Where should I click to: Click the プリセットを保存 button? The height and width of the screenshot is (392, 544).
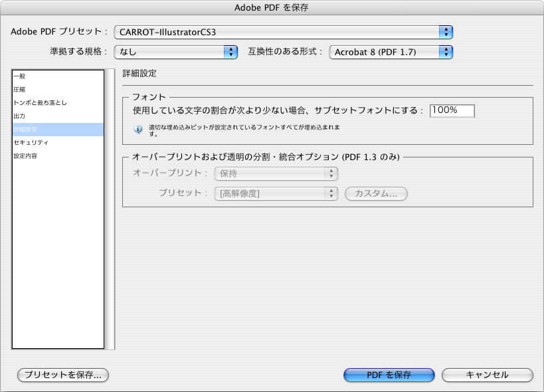pos(62,375)
